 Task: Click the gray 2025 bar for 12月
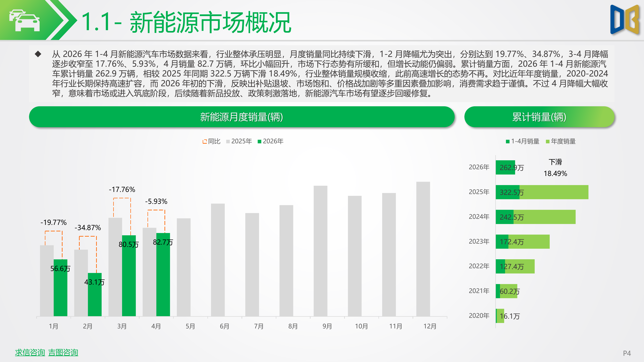click(x=423, y=249)
